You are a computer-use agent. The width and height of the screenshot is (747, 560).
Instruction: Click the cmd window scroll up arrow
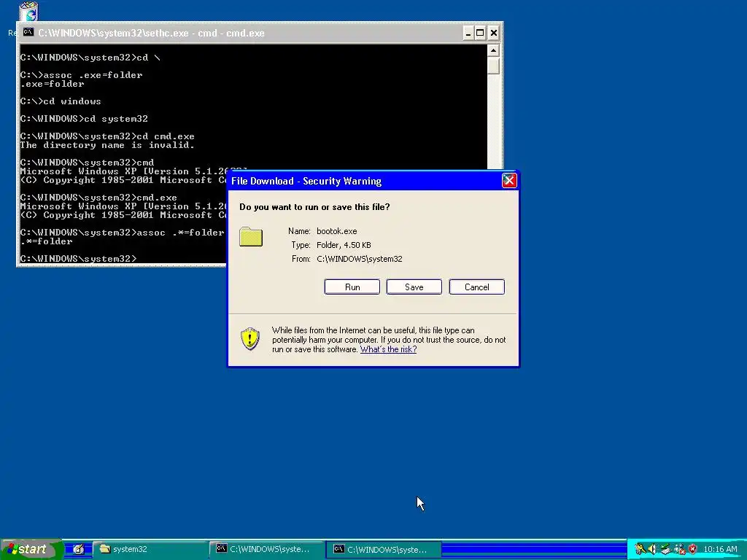pyautogui.click(x=494, y=50)
